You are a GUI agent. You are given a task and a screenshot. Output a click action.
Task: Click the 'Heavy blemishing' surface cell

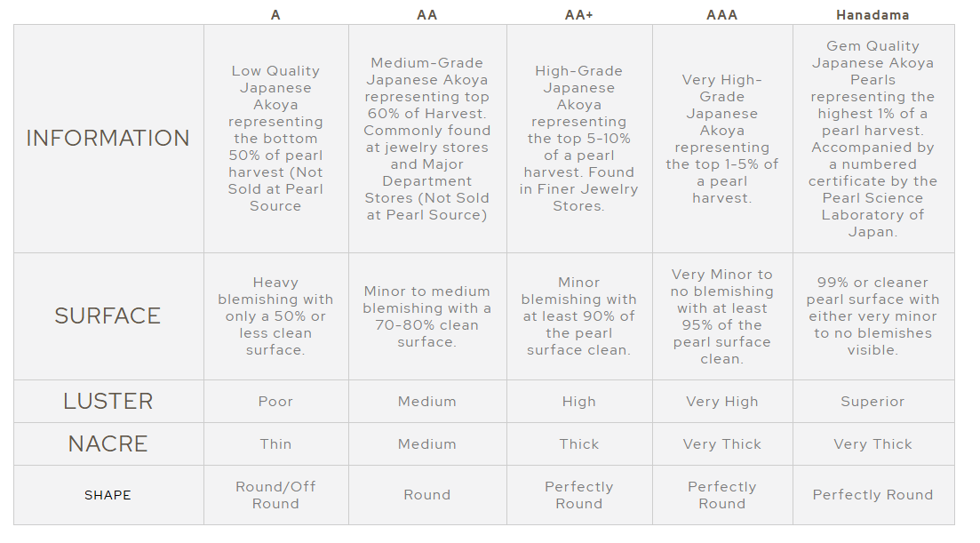tap(275, 316)
